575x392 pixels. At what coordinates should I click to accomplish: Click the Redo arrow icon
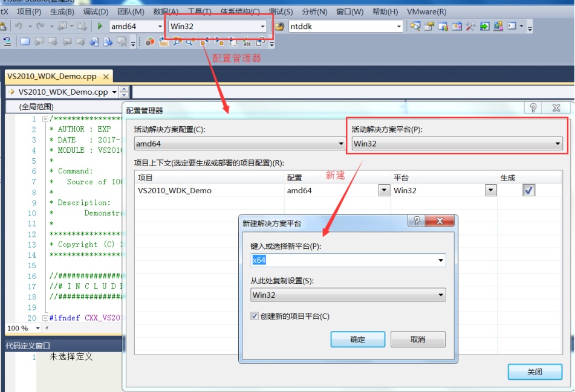point(40,26)
